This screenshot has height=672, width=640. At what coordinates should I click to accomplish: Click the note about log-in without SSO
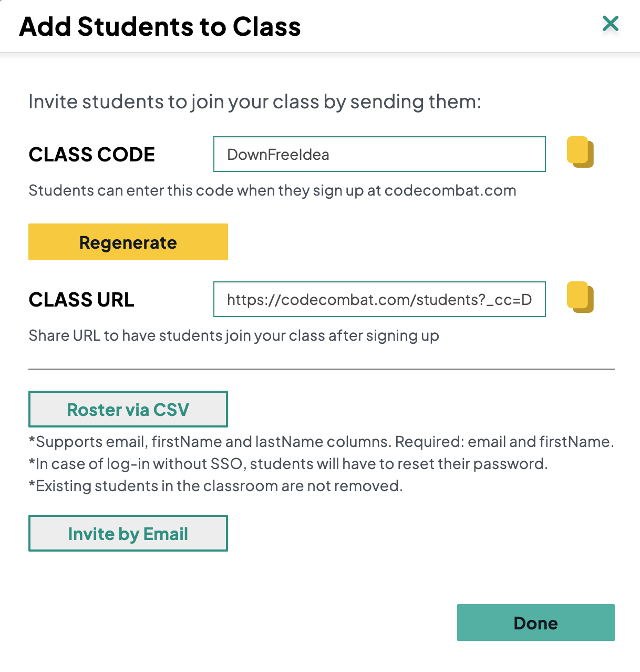[x=288, y=464]
